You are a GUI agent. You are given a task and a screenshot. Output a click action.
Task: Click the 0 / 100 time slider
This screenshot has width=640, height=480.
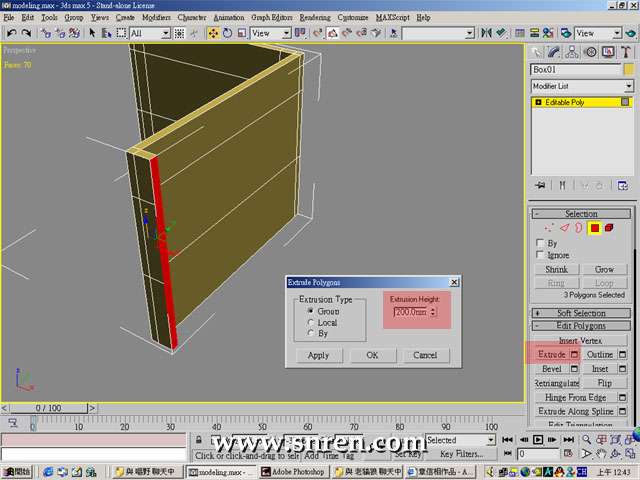[x=48, y=408]
